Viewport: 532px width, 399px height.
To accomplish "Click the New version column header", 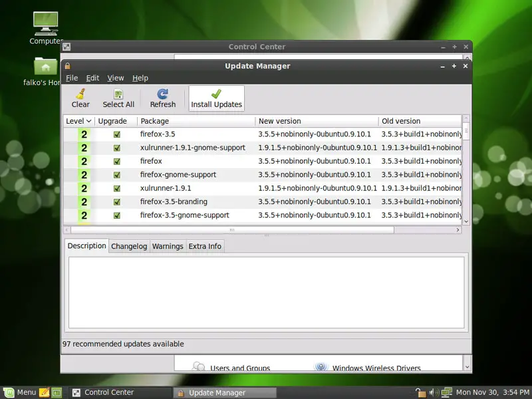I will coord(317,121).
